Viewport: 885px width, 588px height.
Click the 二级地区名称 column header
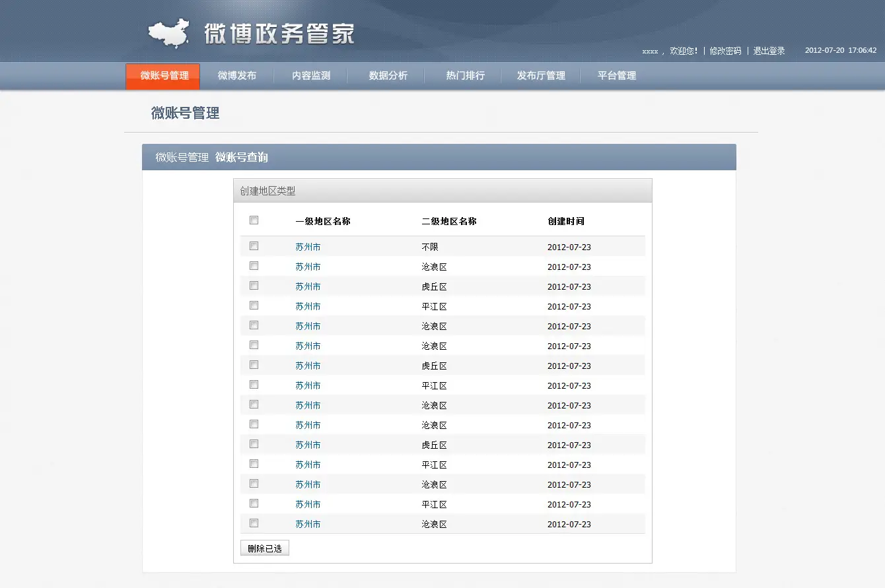(x=449, y=222)
